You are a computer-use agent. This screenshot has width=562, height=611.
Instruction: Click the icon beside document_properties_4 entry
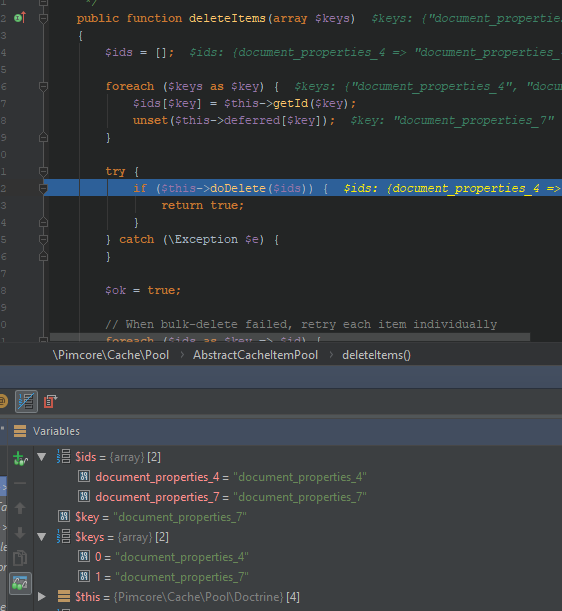84,476
